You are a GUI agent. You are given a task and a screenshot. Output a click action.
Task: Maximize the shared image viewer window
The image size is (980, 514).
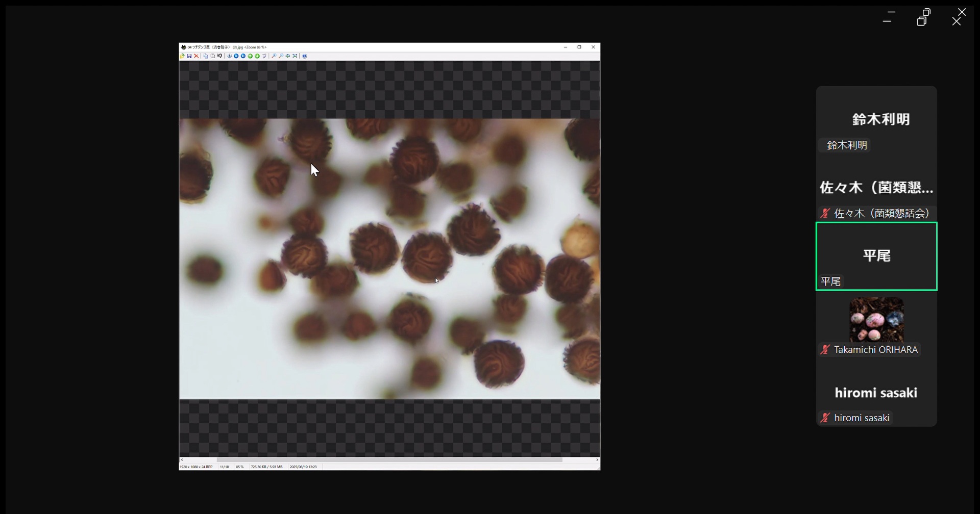point(579,47)
